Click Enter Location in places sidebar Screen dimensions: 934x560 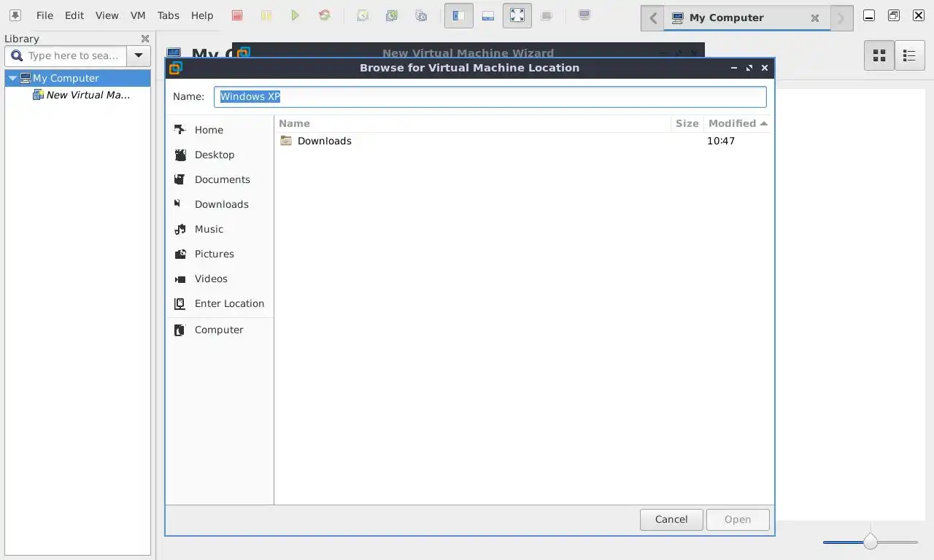(x=220, y=303)
